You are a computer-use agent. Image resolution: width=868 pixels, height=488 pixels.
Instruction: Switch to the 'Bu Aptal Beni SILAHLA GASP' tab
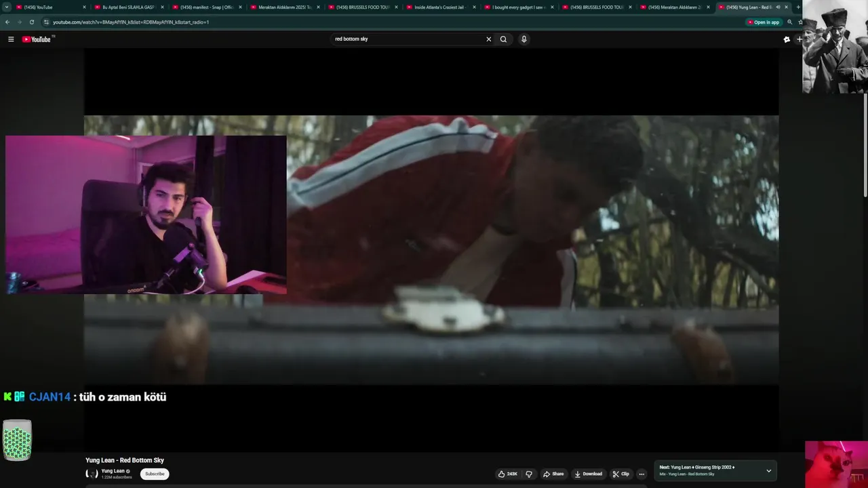[127, 7]
